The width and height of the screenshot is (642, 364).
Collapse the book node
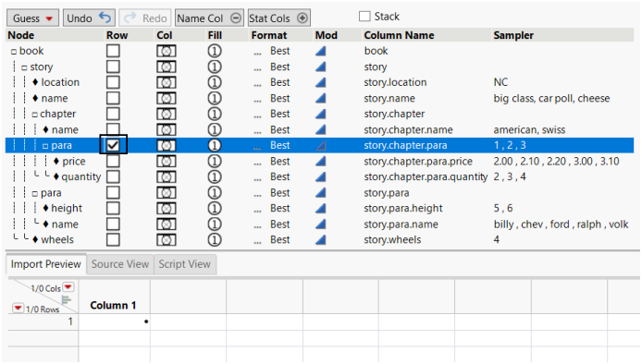coord(14,52)
